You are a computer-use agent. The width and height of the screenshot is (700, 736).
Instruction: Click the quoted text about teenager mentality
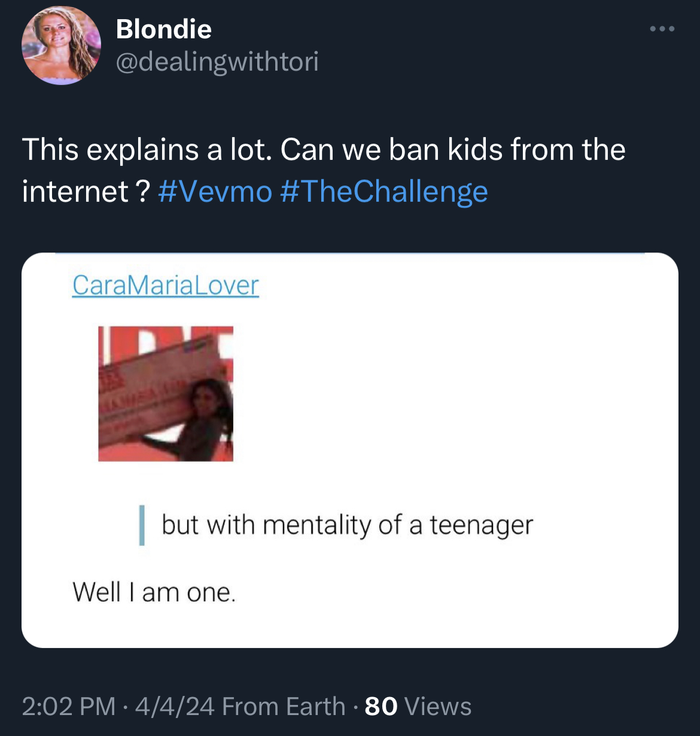click(347, 525)
